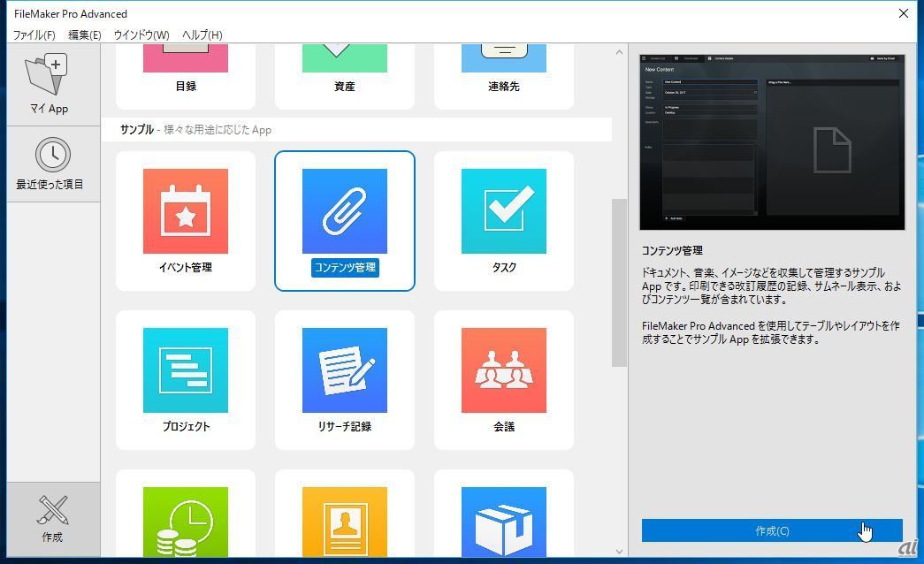Screen dimensions: 924x564
Task: Select the プロジェクト Gantt chart icon
Action: 186,370
